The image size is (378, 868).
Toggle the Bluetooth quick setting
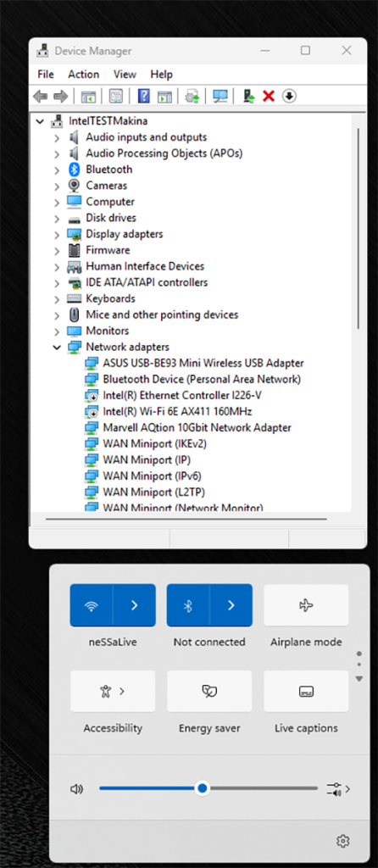pyautogui.click(x=188, y=605)
